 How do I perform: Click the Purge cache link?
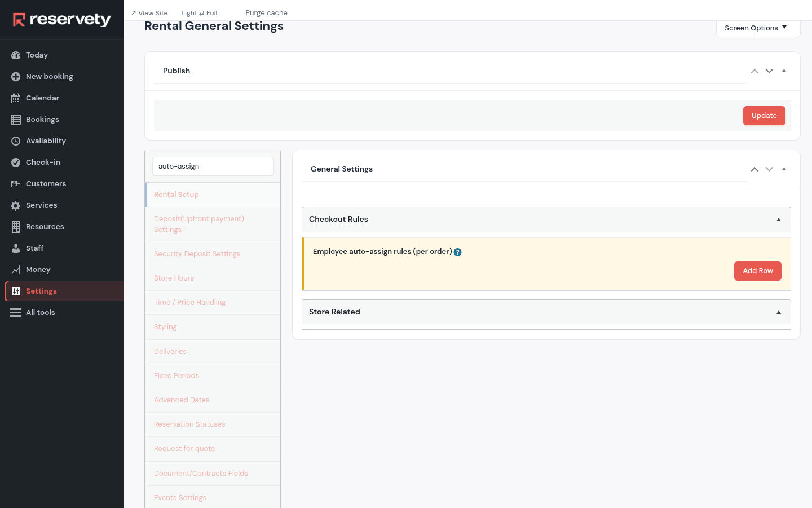266,13
